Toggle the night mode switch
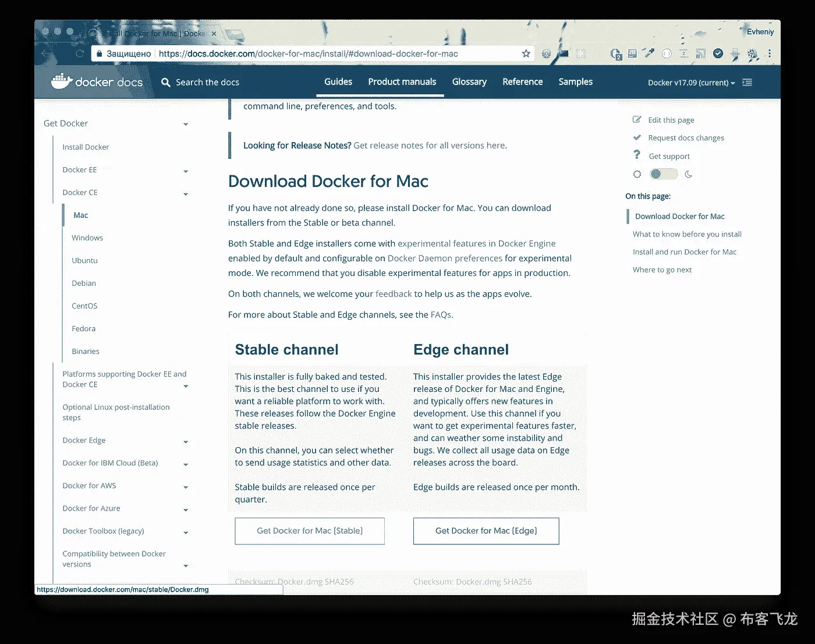The height and width of the screenshot is (644, 815). 663,174
